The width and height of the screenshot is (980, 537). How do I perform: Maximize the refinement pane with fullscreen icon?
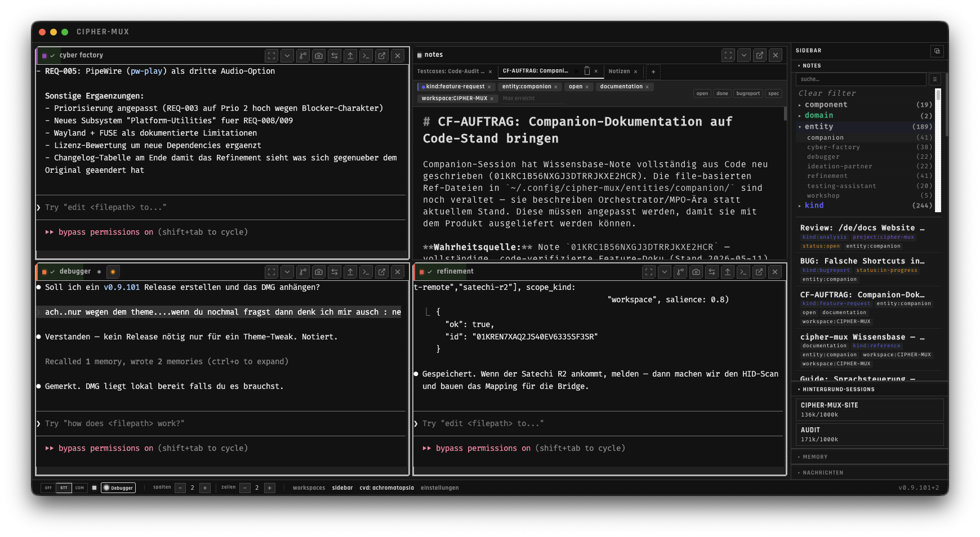pos(649,272)
